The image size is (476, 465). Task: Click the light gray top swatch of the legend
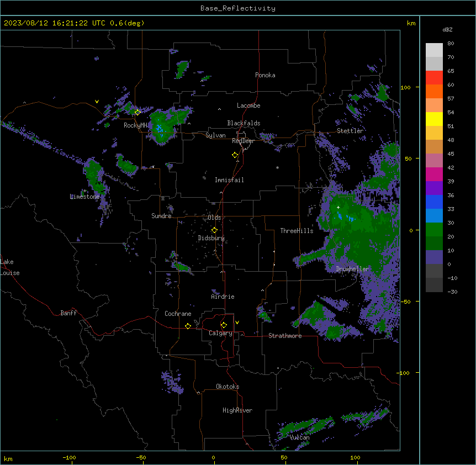434,50
